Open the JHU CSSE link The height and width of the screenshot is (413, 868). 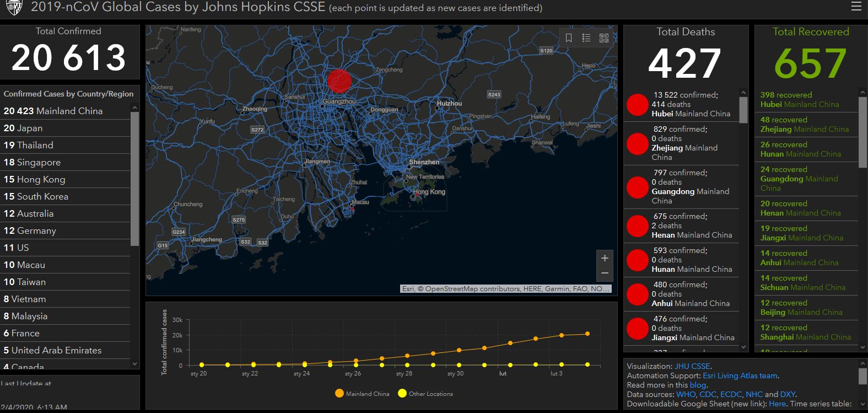(692, 366)
